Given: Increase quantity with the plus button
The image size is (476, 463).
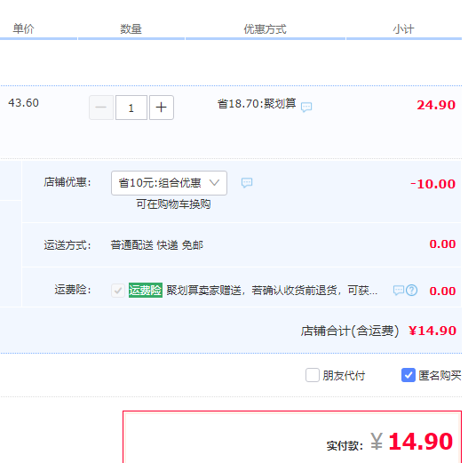Looking at the screenshot, I should tap(162, 108).
